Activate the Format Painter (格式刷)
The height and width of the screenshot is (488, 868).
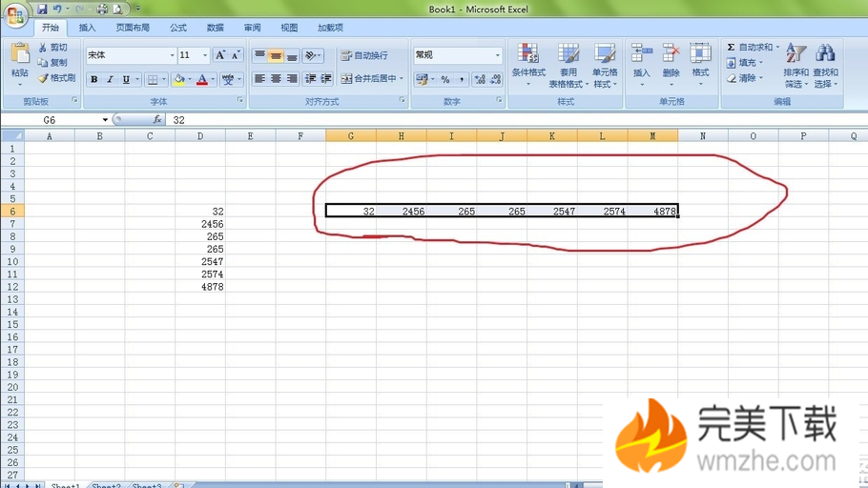(57, 78)
